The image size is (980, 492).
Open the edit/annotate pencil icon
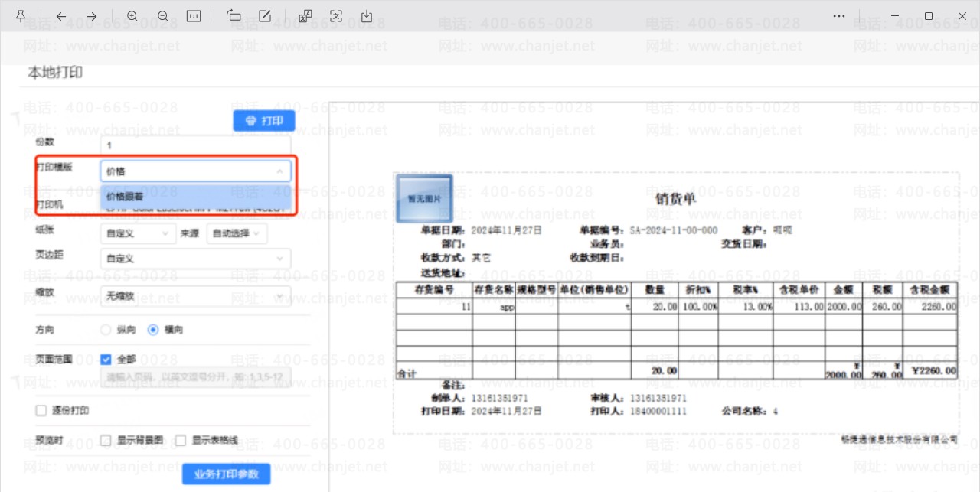tap(265, 15)
